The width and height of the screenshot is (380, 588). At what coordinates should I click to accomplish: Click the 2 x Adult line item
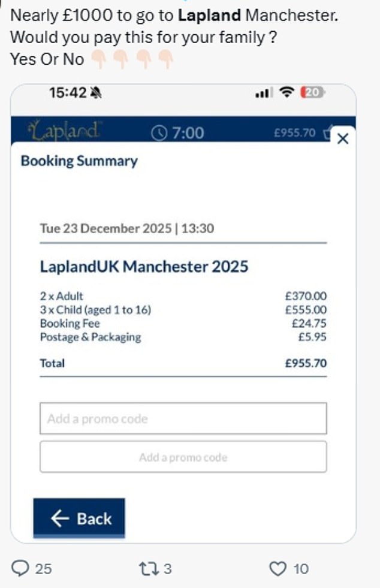click(x=62, y=295)
